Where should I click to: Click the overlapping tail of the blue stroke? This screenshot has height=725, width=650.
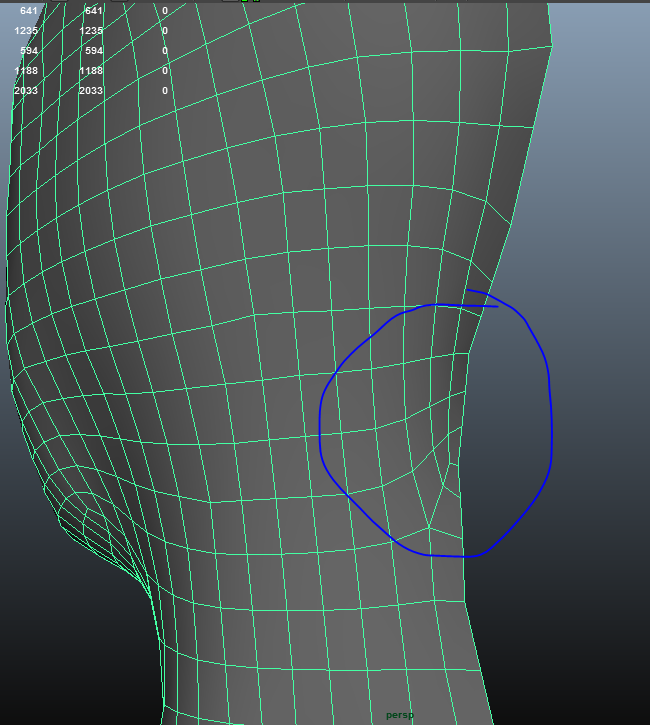tap(480, 294)
